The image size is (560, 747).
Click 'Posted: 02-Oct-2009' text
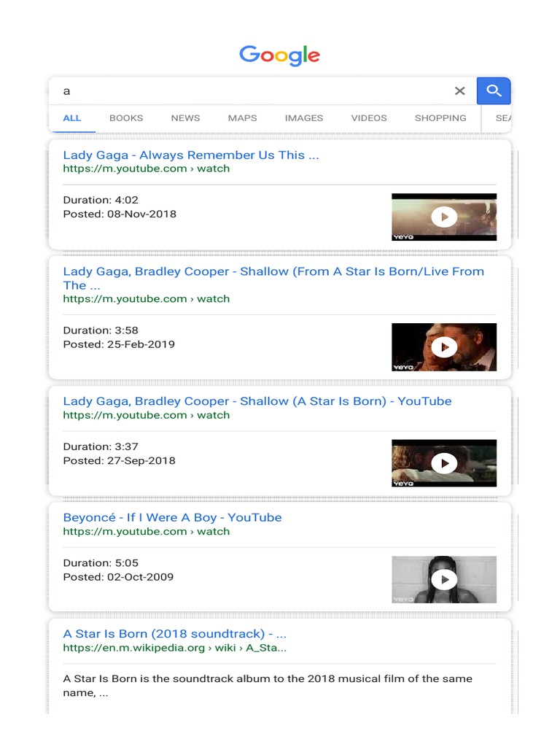pos(118,577)
